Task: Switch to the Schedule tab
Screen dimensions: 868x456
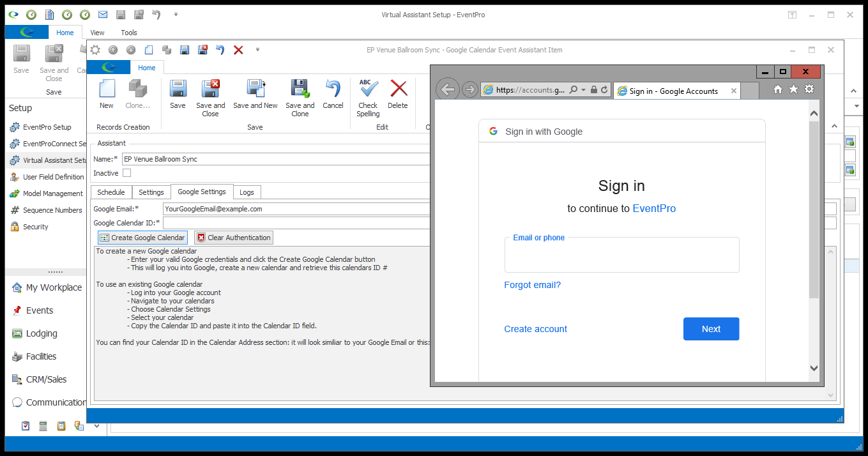Action: (111, 192)
